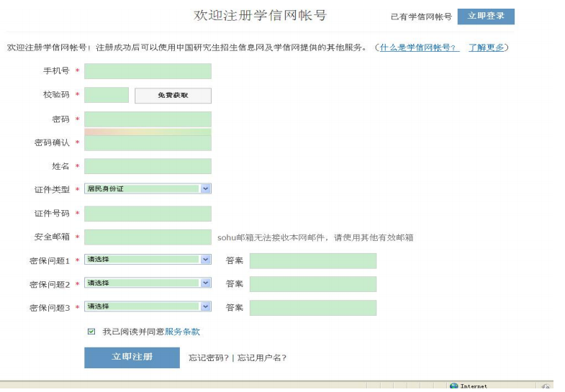This screenshot has width=565, height=392.
Task: Click the 忘记密码? link
Action: (209, 357)
